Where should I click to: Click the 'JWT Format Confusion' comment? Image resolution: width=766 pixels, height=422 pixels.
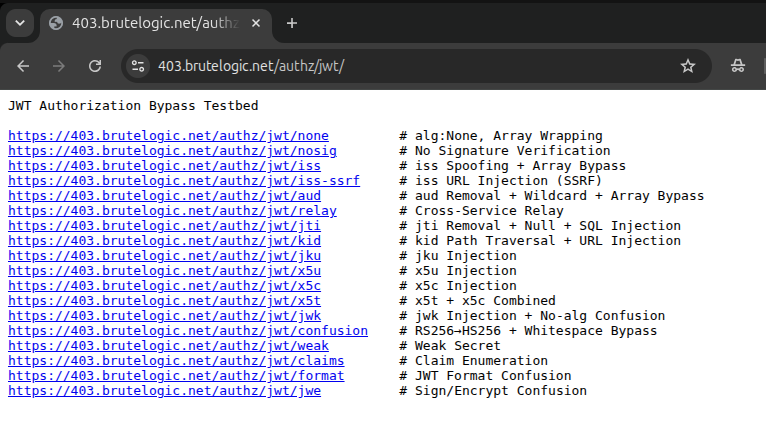click(493, 376)
